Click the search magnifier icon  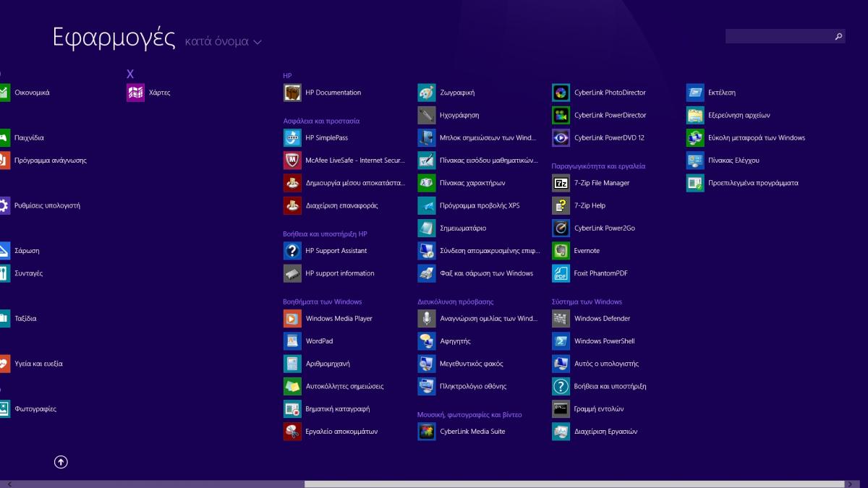pos(838,36)
